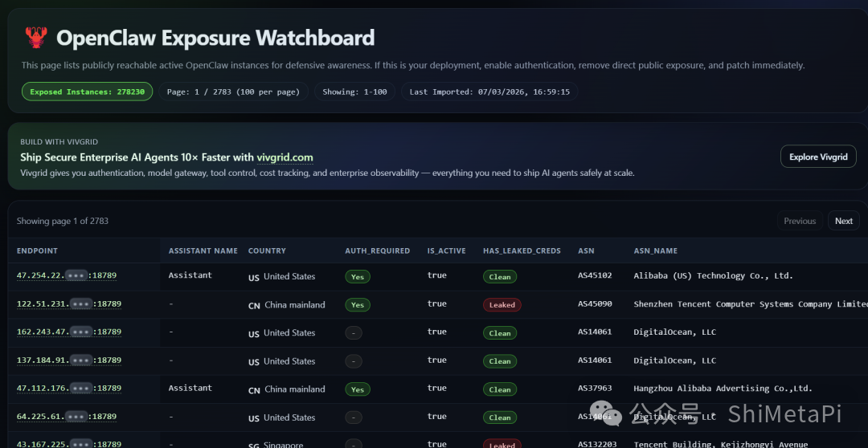Click the AUTH_REQUIRED column header
The image size is (868, 448).
point(377,250)
